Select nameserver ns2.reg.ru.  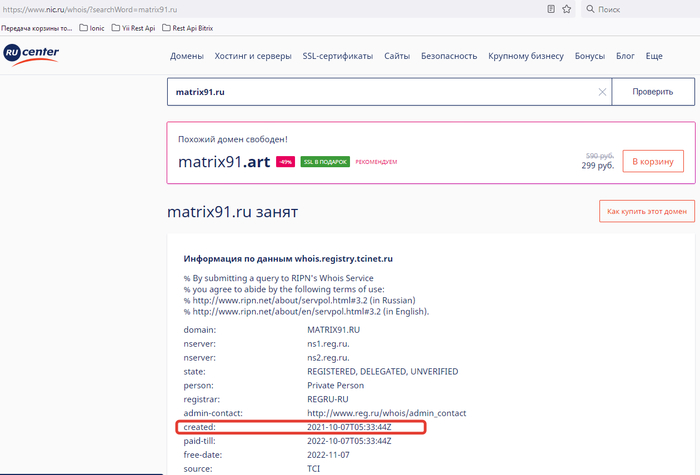(x=328, y=358)
